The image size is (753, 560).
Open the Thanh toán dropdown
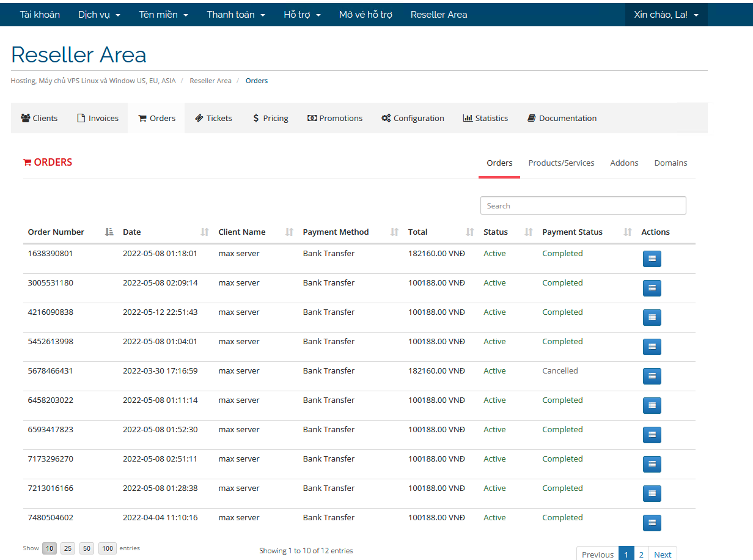click(x=236, y=15)
